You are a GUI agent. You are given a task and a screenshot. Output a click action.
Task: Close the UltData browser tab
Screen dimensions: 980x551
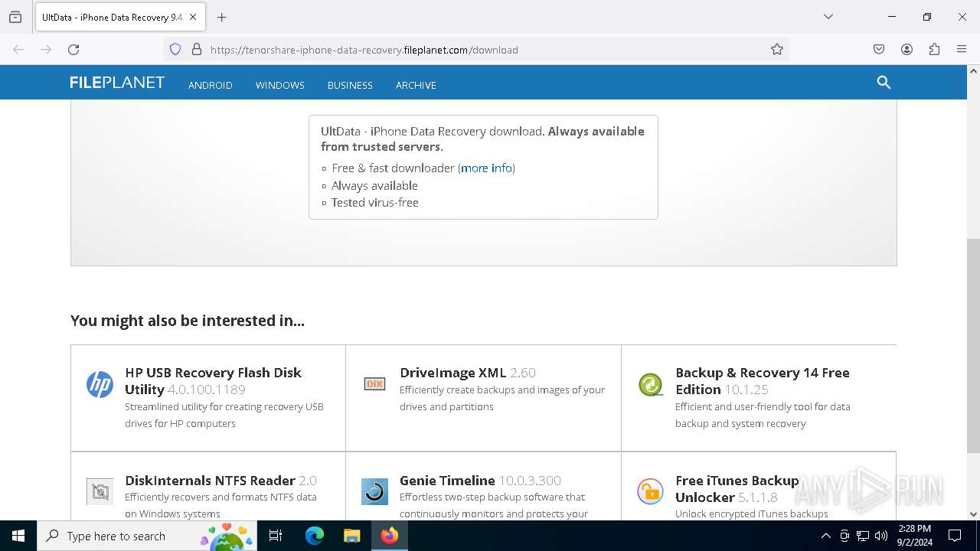194,17
